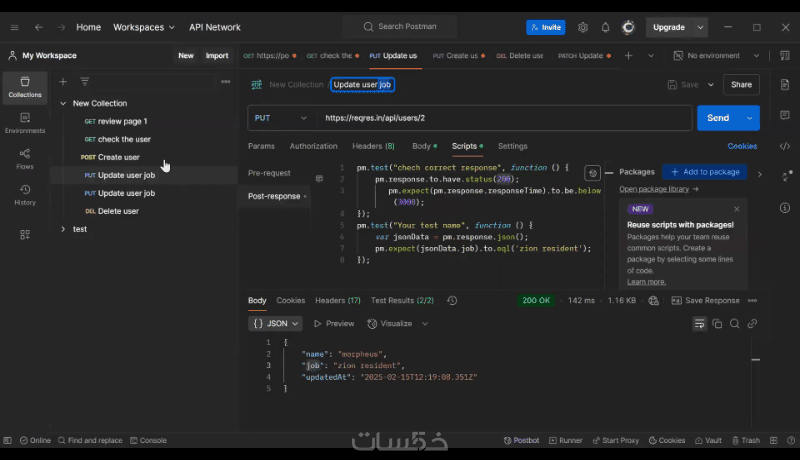
Task: Search within the response body
Action: (735, 324)
